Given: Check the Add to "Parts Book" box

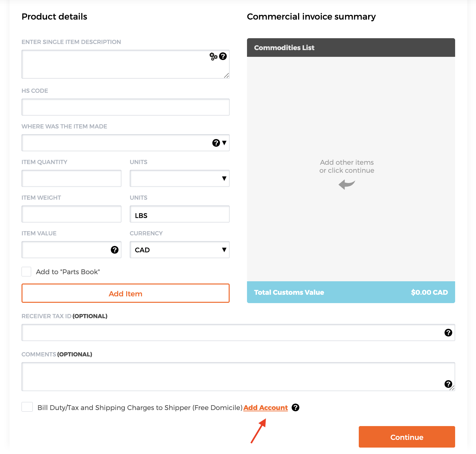Looking at the screenshot, I should point(26,272).
